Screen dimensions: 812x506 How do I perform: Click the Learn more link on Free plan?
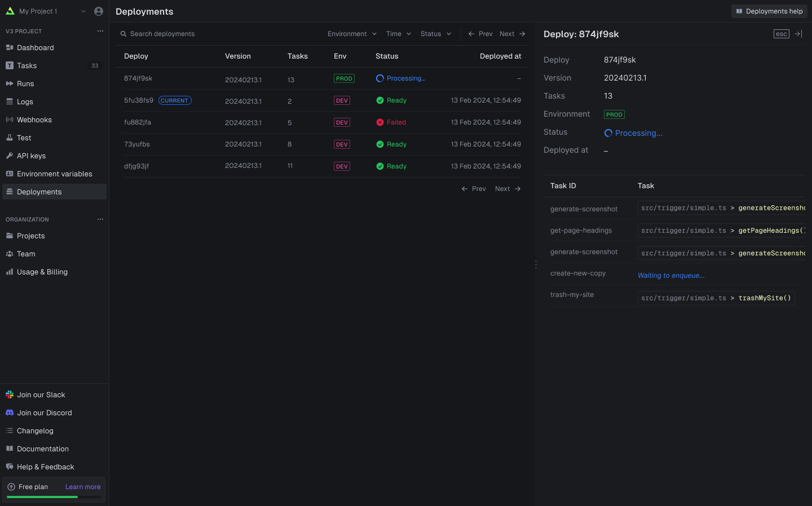click(83, 487)
